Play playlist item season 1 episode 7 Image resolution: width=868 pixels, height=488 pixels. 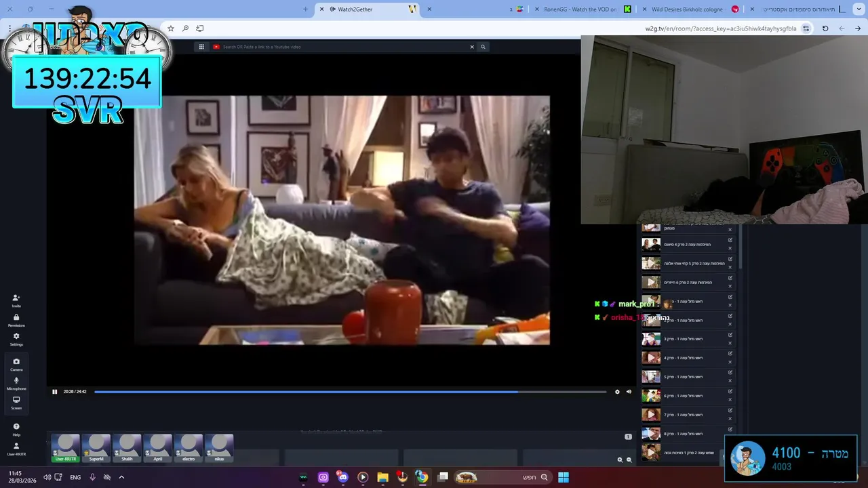click(651, 414)
